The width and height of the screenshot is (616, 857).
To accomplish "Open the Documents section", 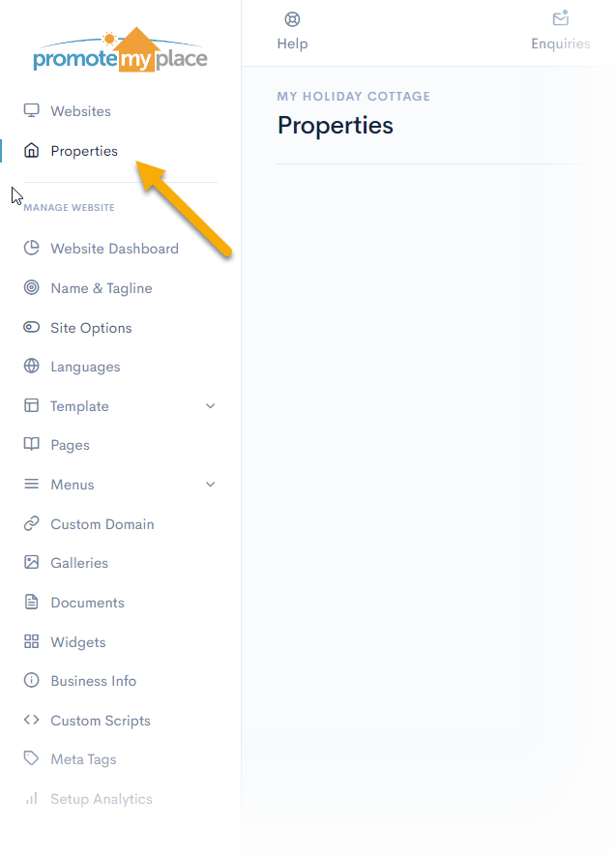I will point(87,603).
